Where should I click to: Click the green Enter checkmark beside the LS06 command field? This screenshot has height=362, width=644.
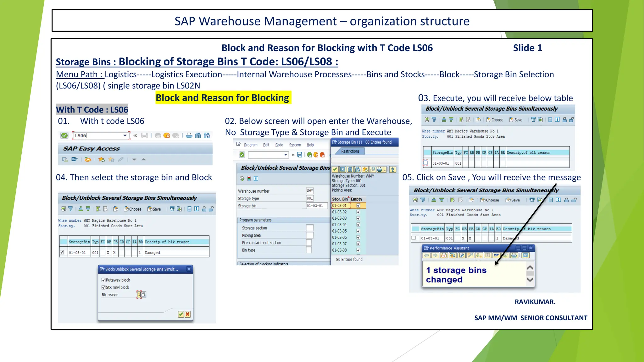tap(64, 135)
